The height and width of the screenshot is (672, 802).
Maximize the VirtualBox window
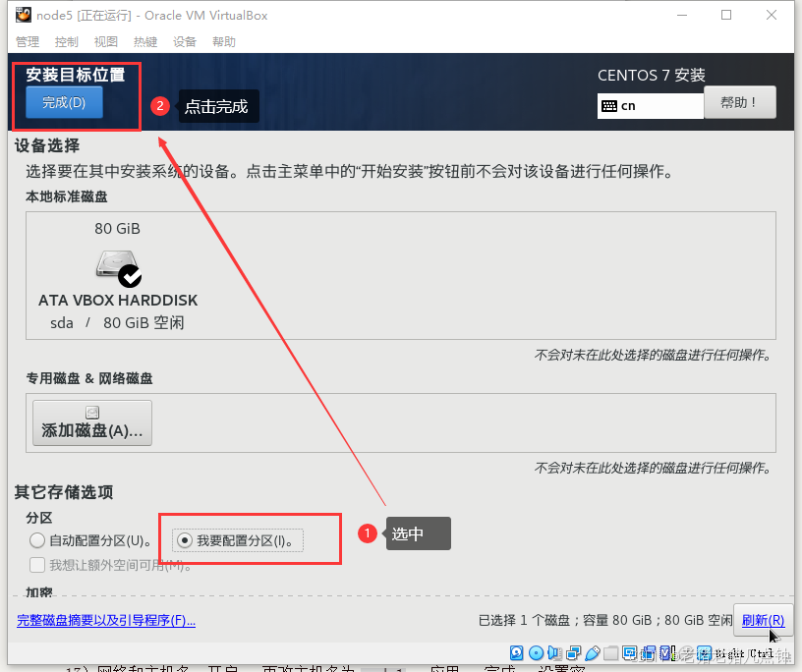(725, 15)
